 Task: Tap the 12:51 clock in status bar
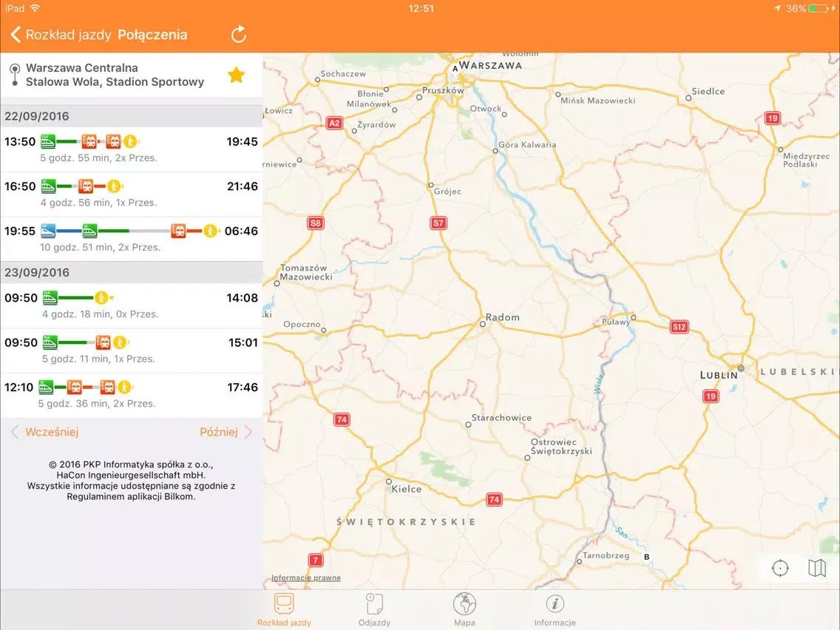(421, 8)
